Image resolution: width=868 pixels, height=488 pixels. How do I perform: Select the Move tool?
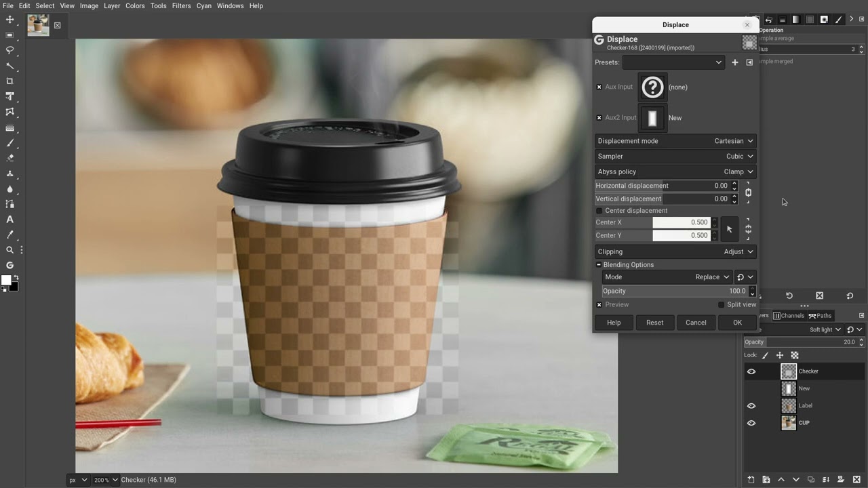tap(9, 20)
